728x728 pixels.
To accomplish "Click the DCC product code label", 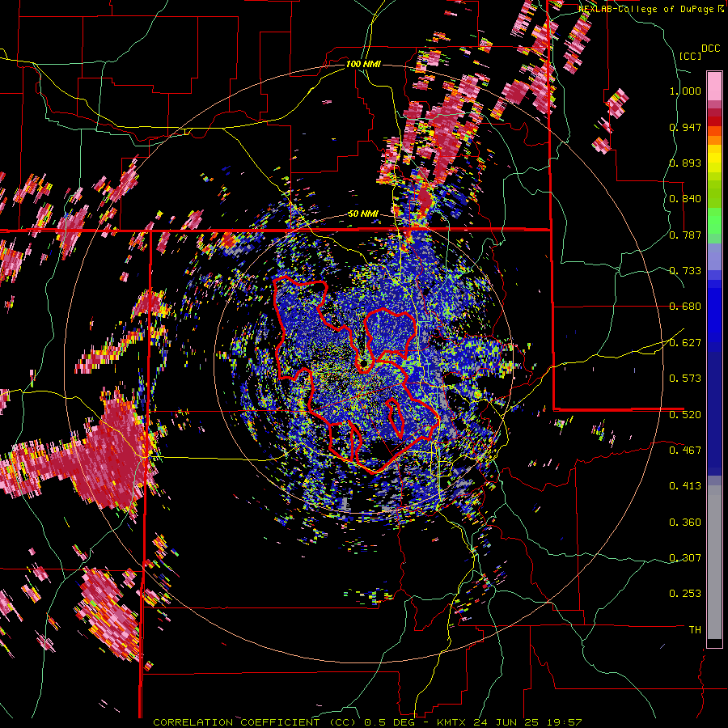I will (710, 49).
